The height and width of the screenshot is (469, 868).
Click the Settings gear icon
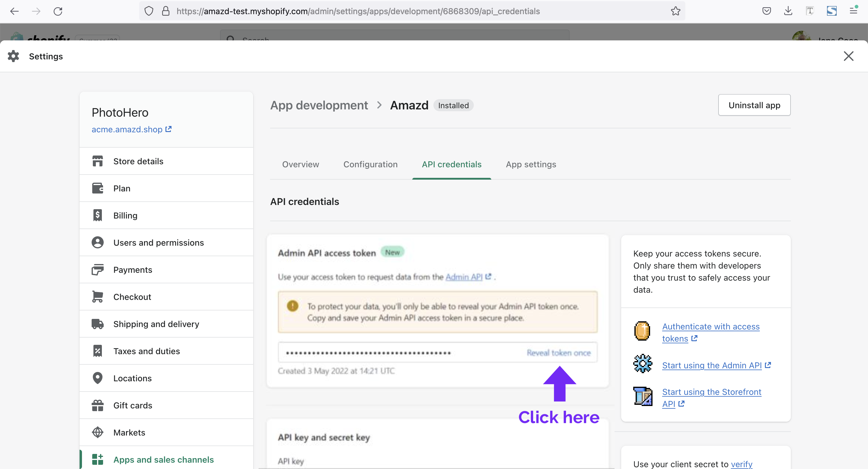[x=14, y=56]
